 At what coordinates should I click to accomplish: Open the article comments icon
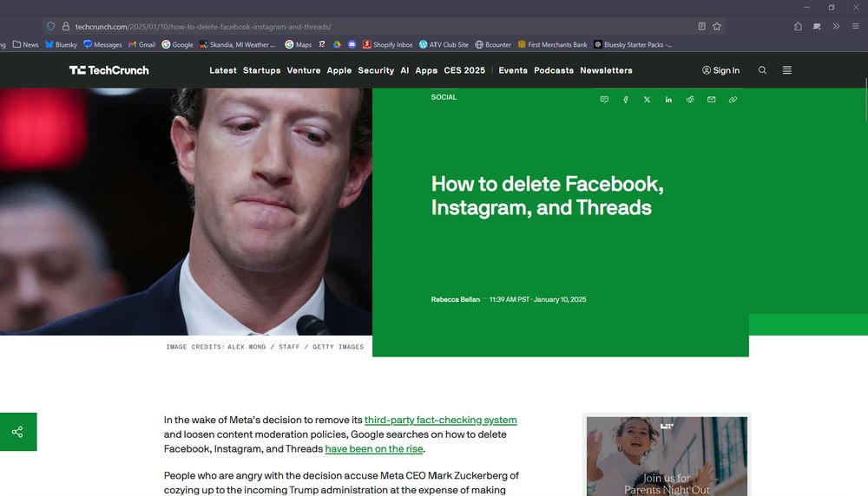click(x=604, y=100)
